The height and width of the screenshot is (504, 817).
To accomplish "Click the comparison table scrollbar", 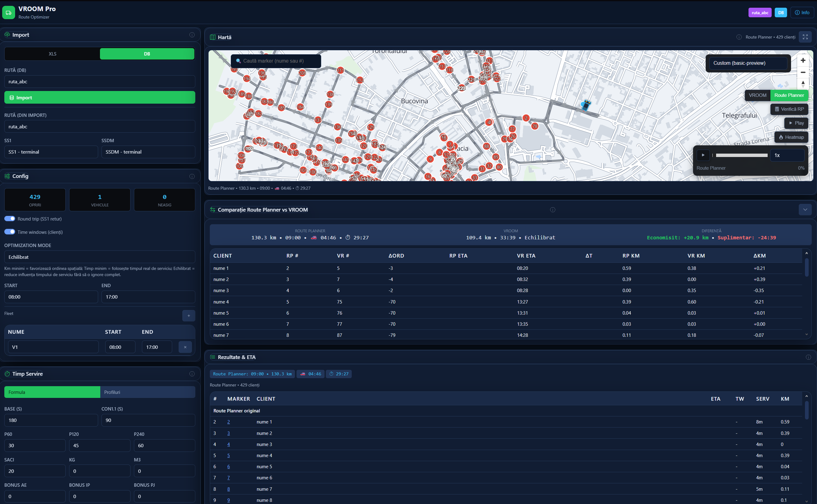I will [807, 267].
